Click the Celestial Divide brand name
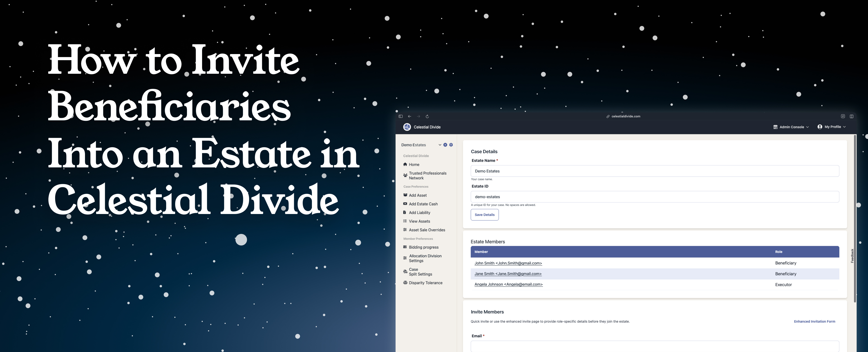Screen dimensions: 868x352 pos(427,127)
